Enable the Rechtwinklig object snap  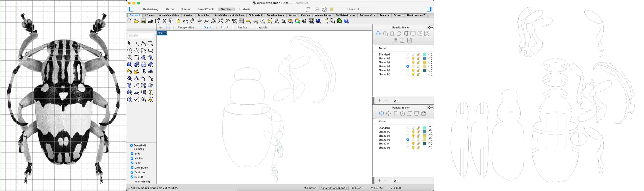[x=132, y=182]
